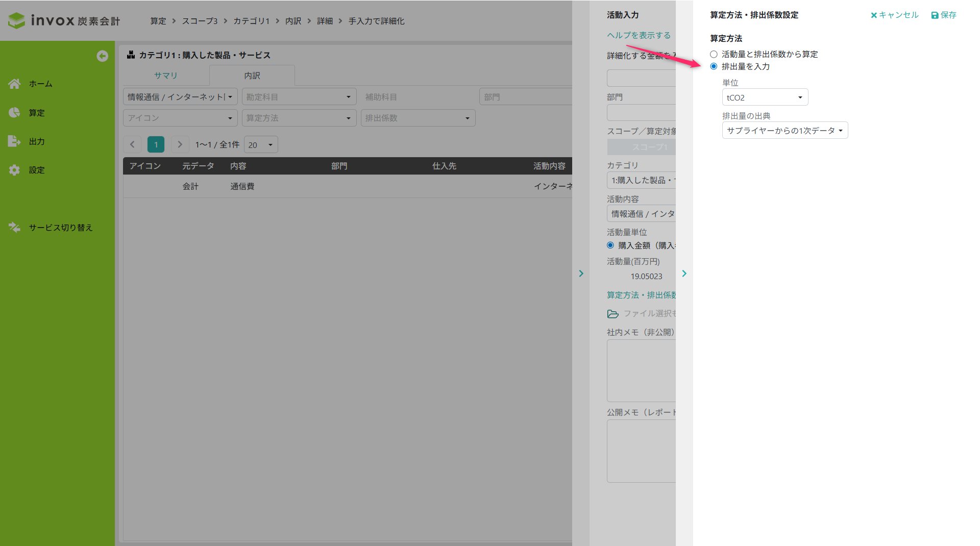The image size is (980, 546).
Task: Click the left panel chevron arrow
Action: coord(581,274)
